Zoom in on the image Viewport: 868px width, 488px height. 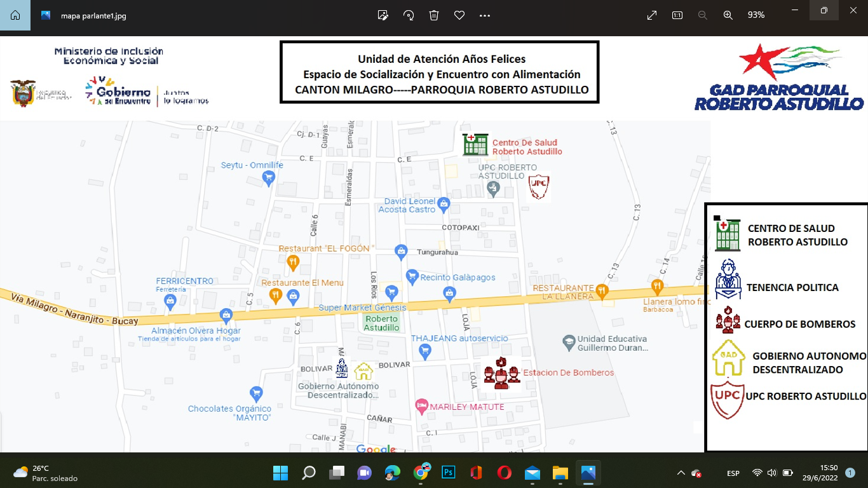coord(728,15)
